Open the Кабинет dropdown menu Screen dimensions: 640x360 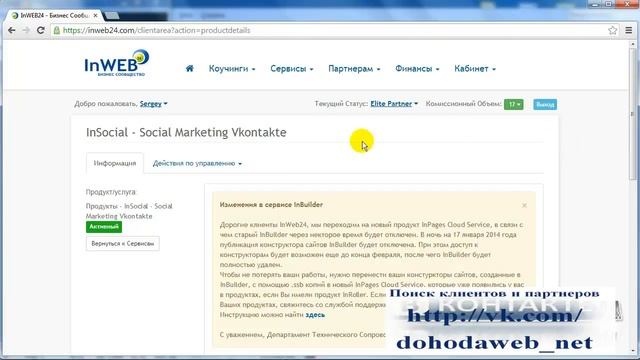tap(475, 69)
